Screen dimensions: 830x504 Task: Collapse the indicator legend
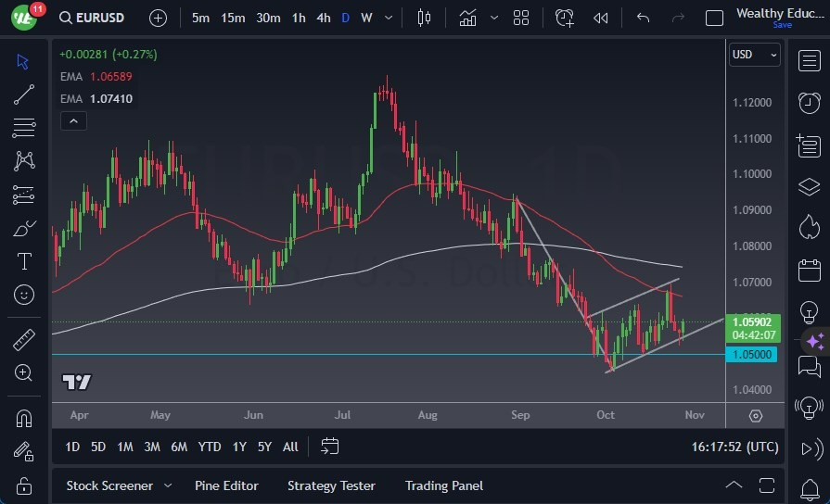[x=73, y=121]
